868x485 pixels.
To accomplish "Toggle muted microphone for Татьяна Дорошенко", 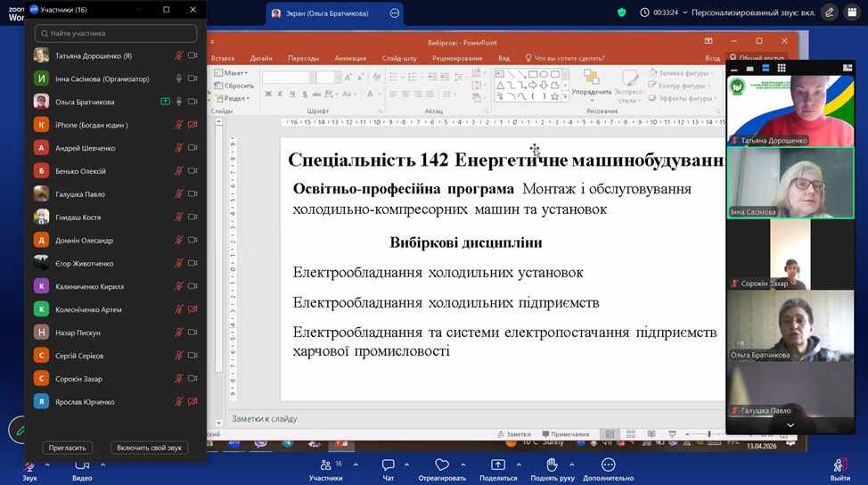I will pyautogui.click(x=179, y=55).
